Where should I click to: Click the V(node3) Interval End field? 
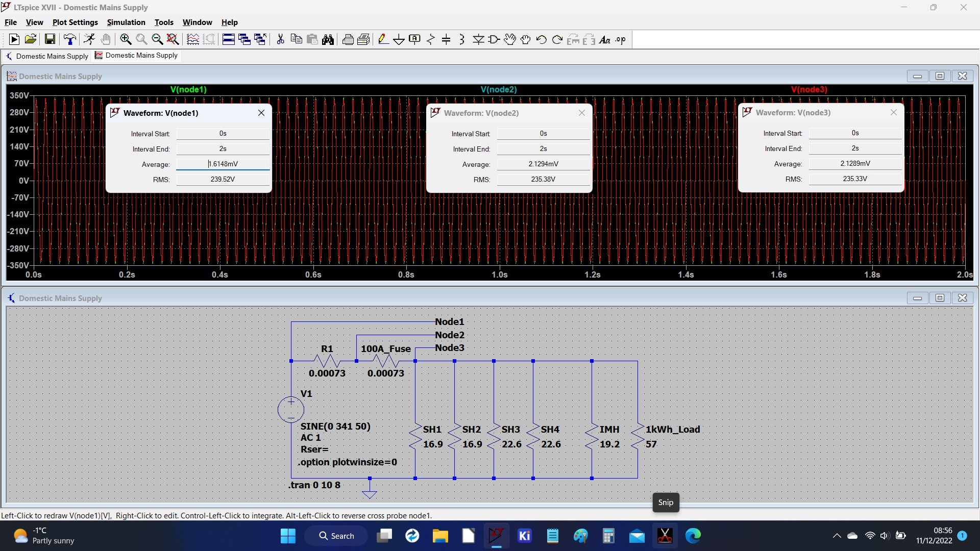pos(855,148)
